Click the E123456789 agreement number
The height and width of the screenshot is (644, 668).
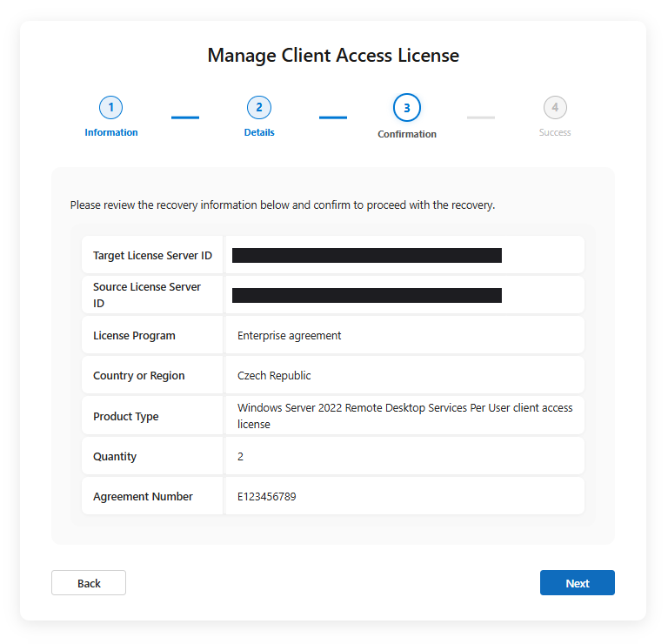[x=267, y=497]
